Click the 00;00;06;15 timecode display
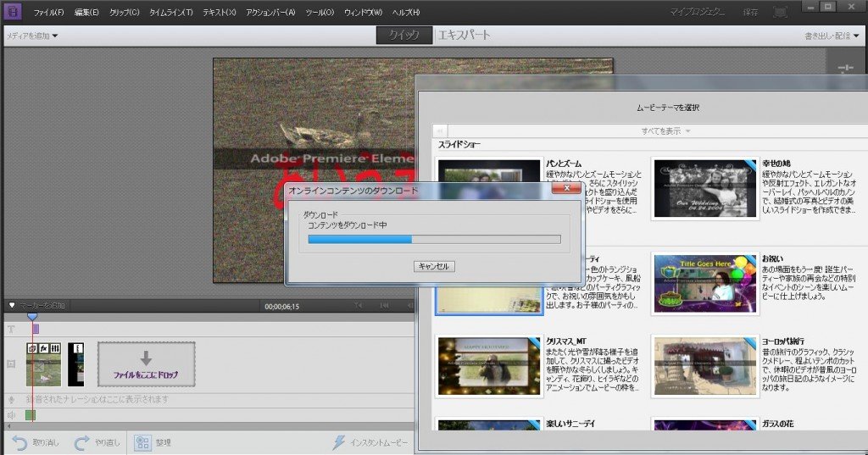 (x=281, y=306)
